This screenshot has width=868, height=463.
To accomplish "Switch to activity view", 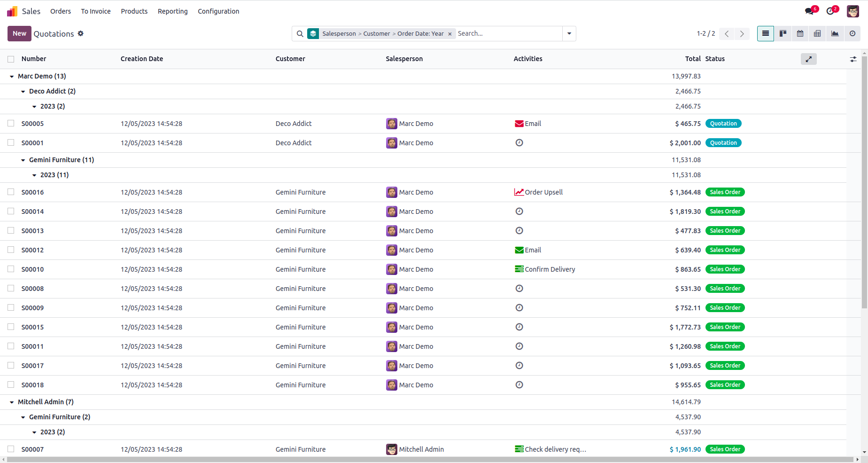I will [x=852, y=33].
